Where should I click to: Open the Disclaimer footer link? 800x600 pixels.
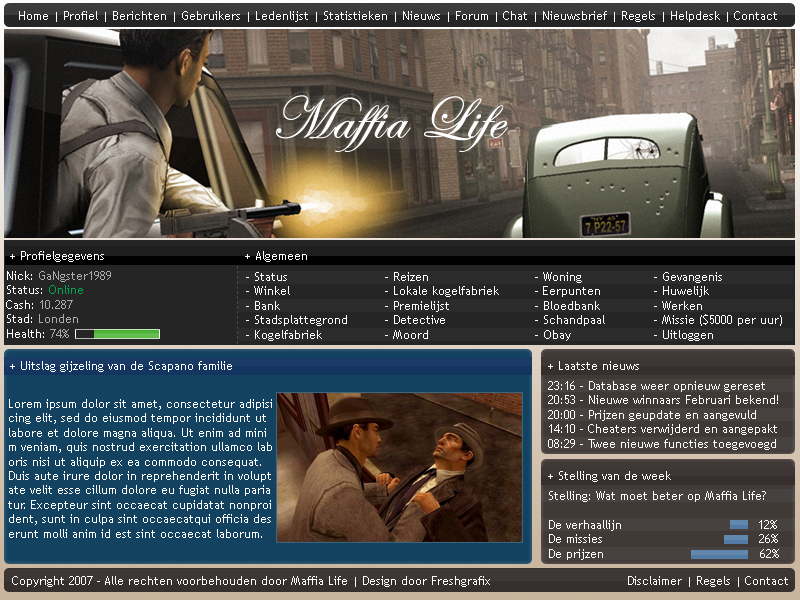[x=654, y=581]
